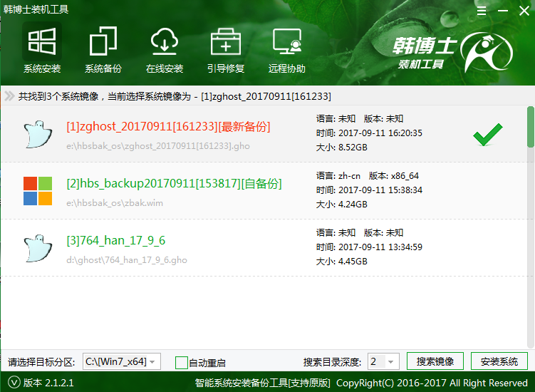
Task: Enable the 自动重启 auto-restart checkbox
Action: click(182, 362)
